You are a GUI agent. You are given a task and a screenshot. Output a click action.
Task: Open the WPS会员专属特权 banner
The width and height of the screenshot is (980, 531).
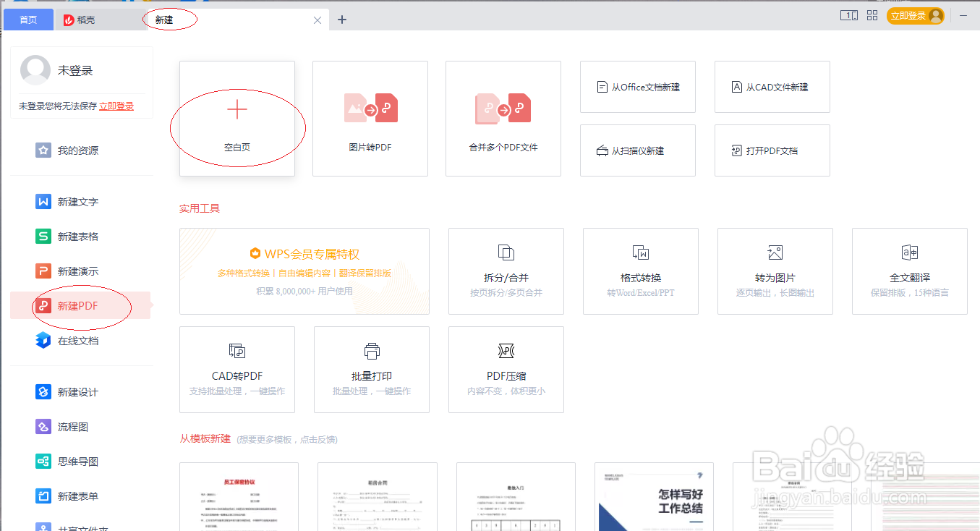(304, 271)
